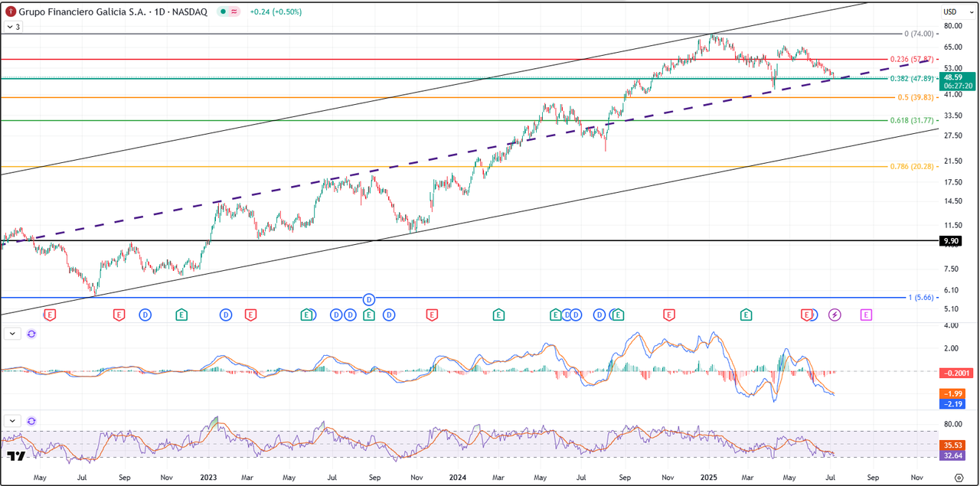Image resolution: width=980 pixels, height=486 pixels.
Task: Click the red earnings marker near November 2024
Action: point(669,315)
